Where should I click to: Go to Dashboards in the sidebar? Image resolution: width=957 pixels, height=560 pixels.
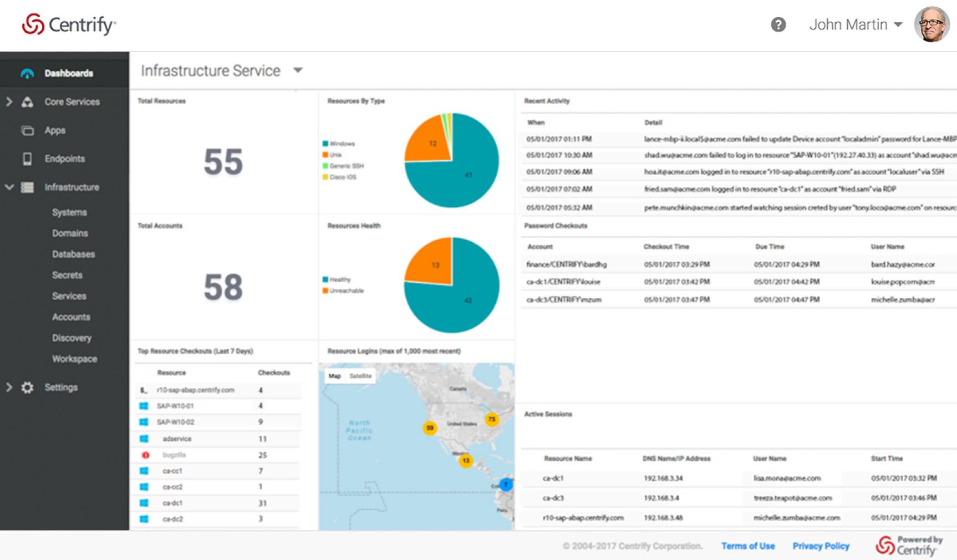tap(69, 73)
